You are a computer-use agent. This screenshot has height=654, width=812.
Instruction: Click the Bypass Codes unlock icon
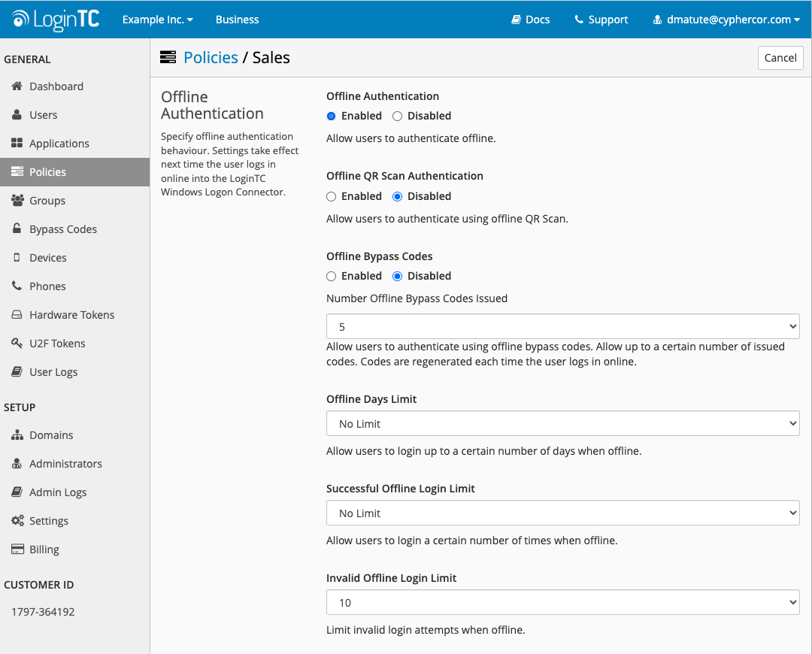click(17, 229)
